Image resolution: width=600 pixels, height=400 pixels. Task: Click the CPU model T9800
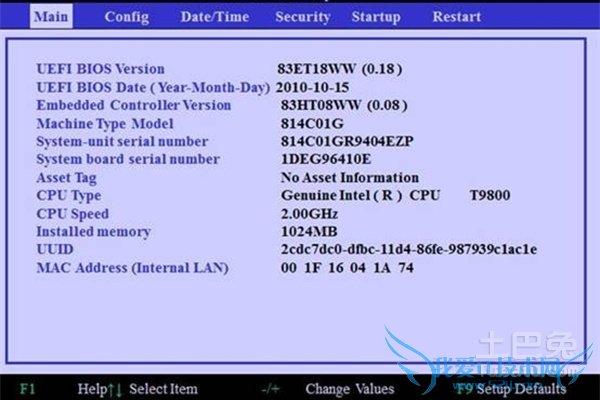(x=489, y=196)
